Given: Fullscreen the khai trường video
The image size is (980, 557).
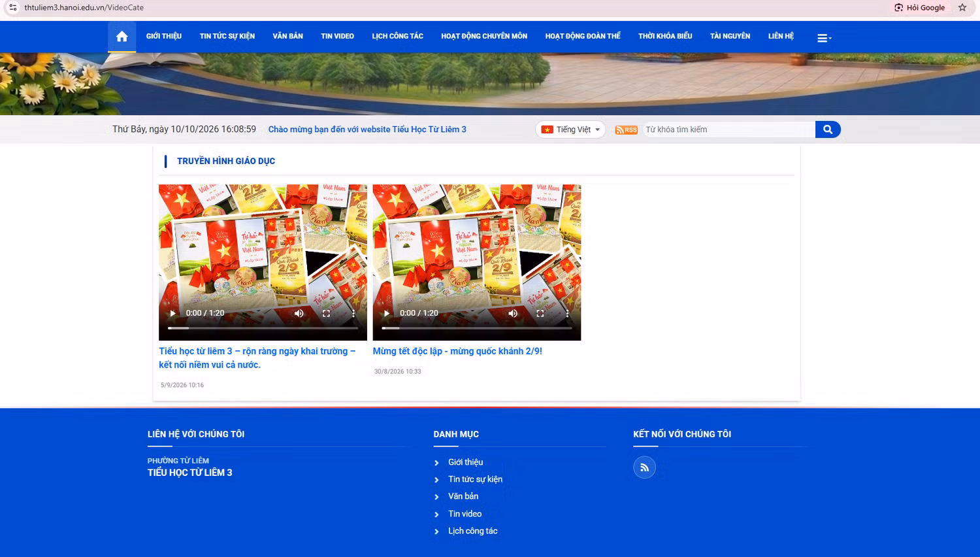Looking at the screenshot, I should tap(326, 313).
